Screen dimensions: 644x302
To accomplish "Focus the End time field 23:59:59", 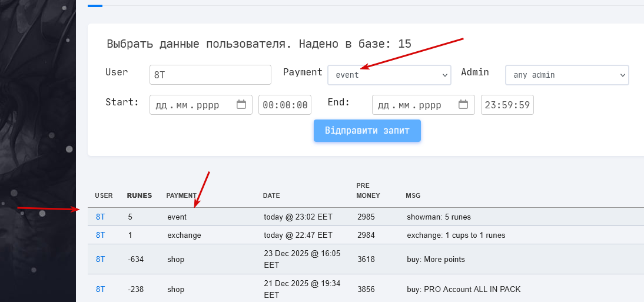I will pyautogui.click(x=507, y=105).
